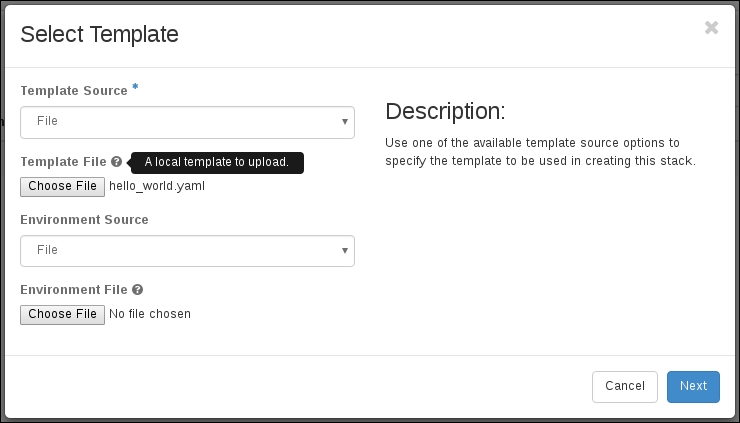Screen dimensions: 740x423
Task: Choose a file for Template File
Action: pyautogui.click(x=62, y=186)
